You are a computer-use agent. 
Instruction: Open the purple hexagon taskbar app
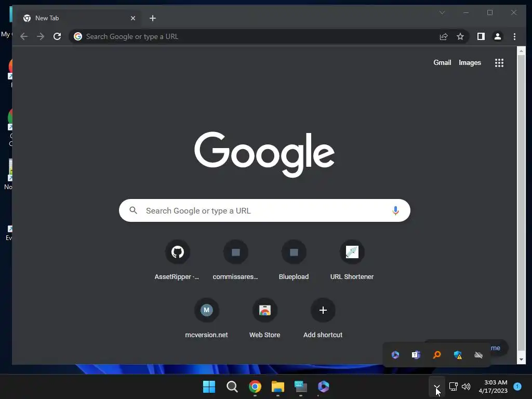tap(323, 387)
